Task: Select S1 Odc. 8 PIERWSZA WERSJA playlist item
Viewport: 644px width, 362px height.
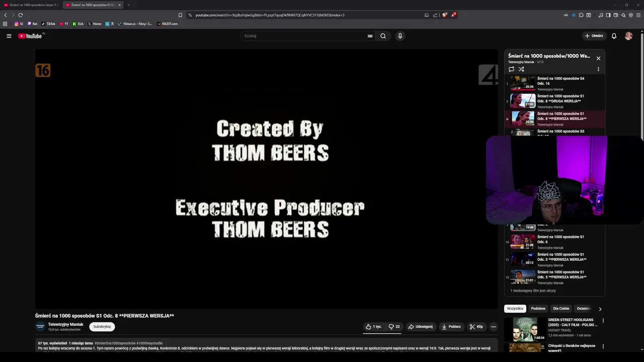Action: click(554, 119)
